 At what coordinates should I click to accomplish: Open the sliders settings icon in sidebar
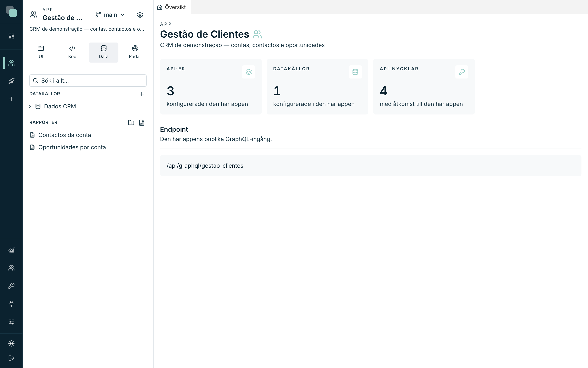(x=11, y=322)
